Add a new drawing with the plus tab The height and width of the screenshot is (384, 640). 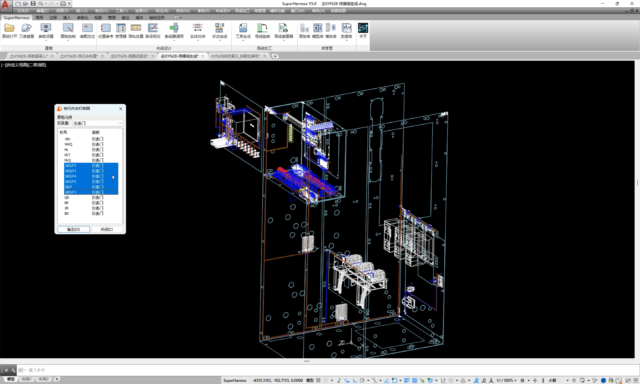point(275,56)
